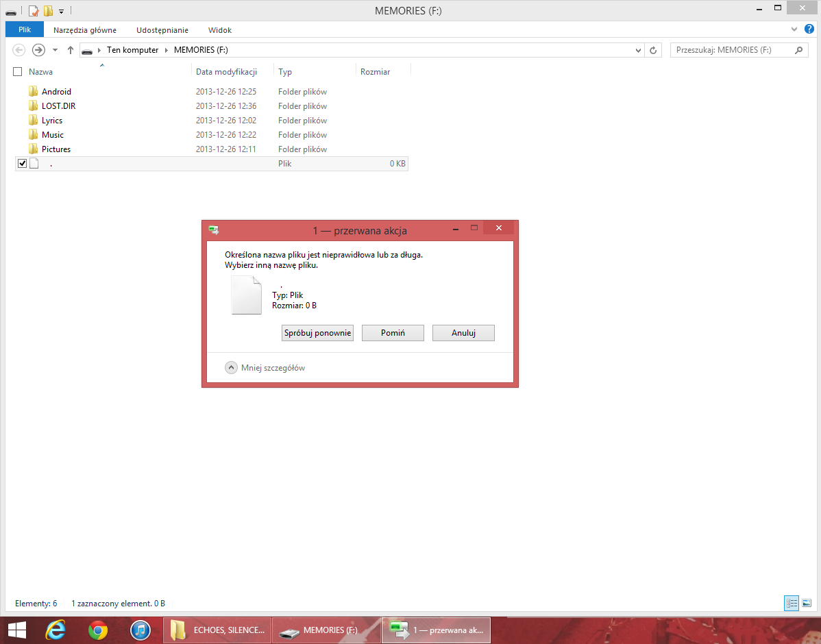Open the address bar history dropdown
This screenshot has height=644, width=821.
pos(638,50)
